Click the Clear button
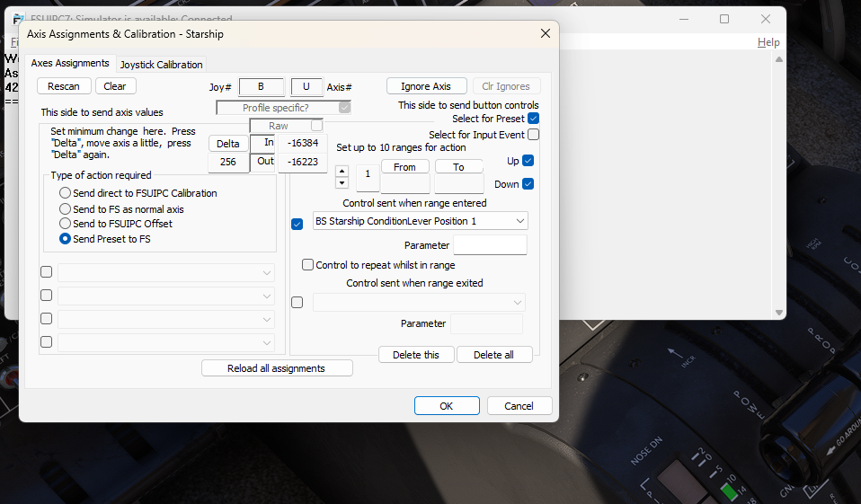 [x=115, y=86]
